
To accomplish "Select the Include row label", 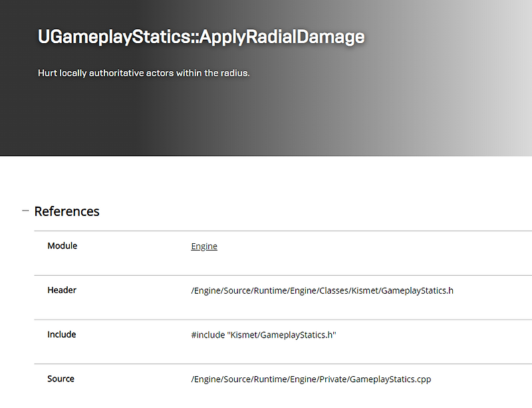I will (x=62, y=335).
